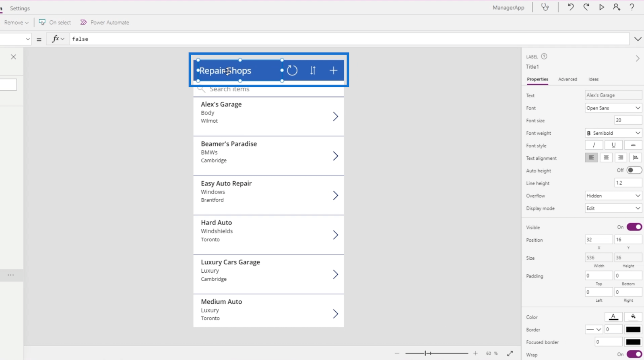The image size is (644, 360).
Task: Click the Border color black swatch
Action: [x=633, y=329]
